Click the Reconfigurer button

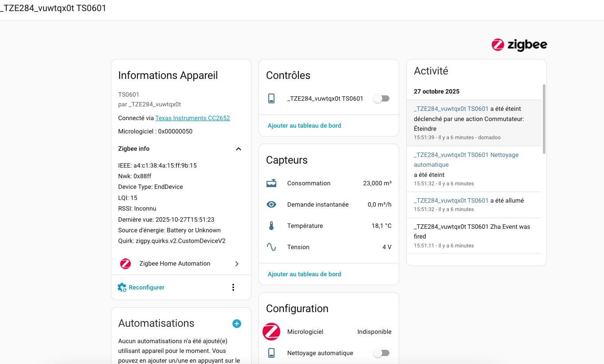coord(141,287)
